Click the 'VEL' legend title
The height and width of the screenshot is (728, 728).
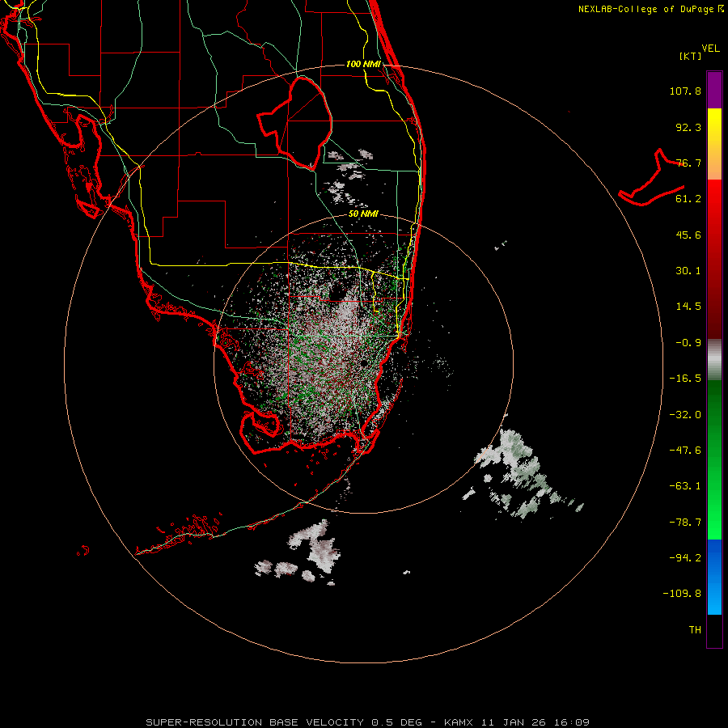[x=710, y=49]
